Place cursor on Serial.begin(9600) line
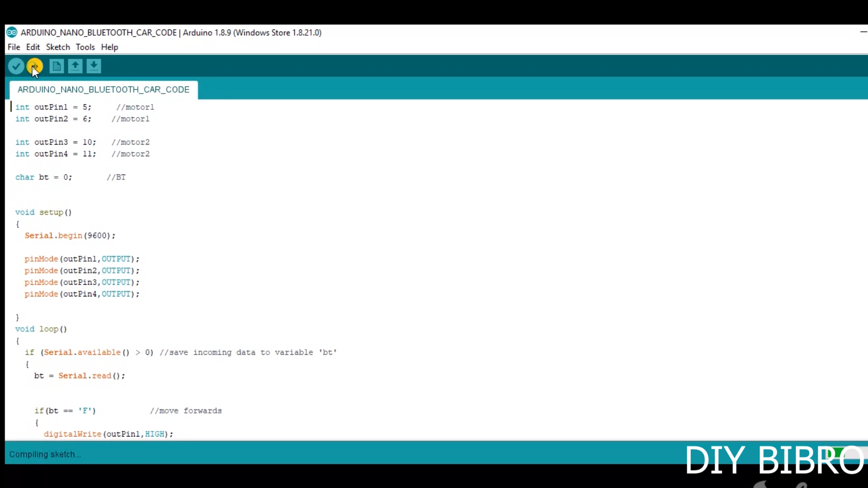This screenshot has width=868, height=488. [70, 236]
